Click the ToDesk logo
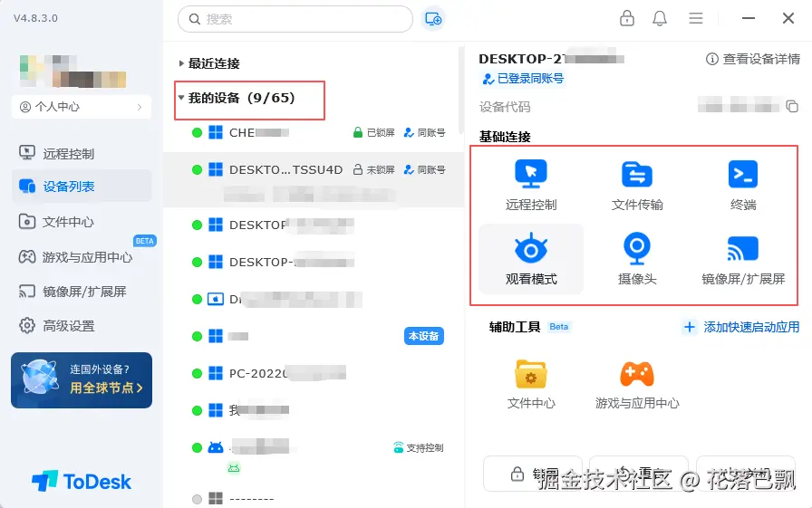 (x=82, y=481)
